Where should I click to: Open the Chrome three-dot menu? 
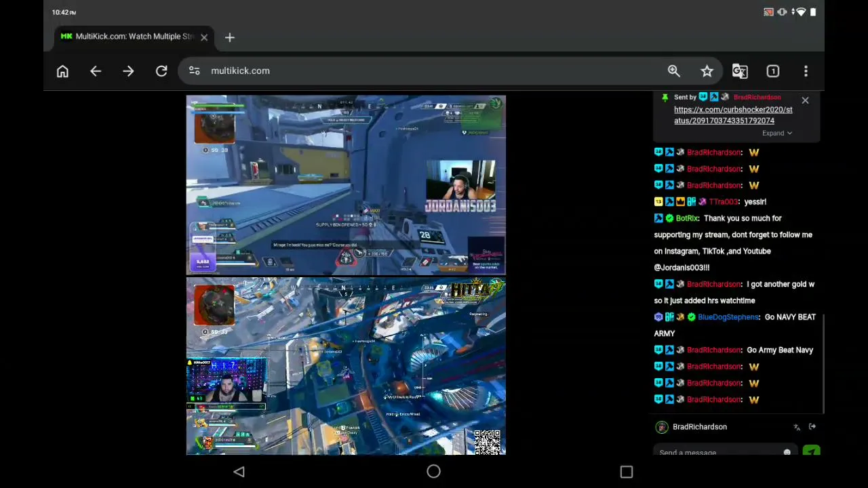pos(806,71)
